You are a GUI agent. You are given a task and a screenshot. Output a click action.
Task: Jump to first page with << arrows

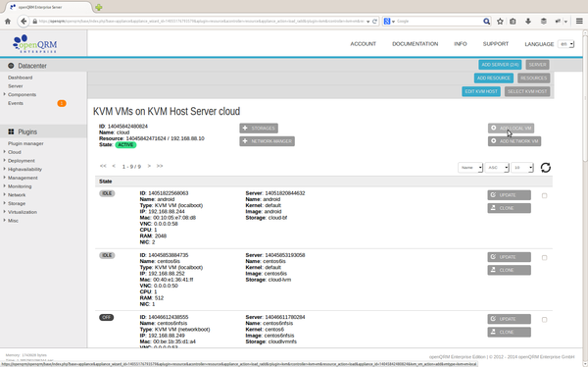[x=103, y=166]
